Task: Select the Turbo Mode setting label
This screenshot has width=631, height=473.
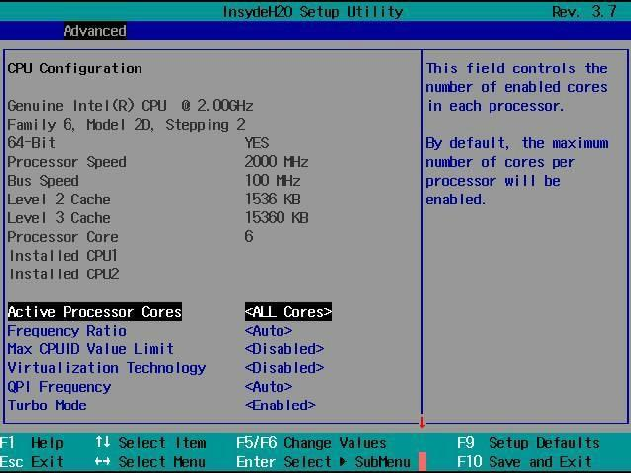Action: [47, 405]
